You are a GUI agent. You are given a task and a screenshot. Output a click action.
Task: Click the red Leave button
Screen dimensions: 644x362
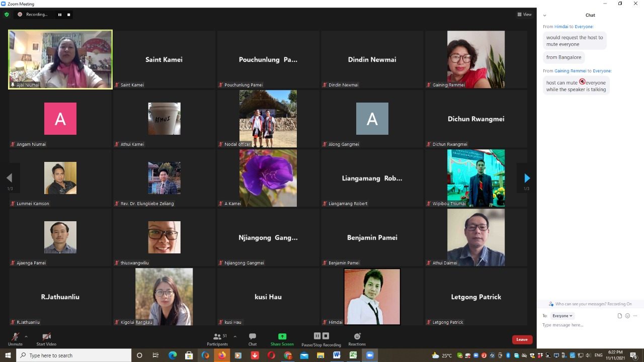tap(522, 339)
